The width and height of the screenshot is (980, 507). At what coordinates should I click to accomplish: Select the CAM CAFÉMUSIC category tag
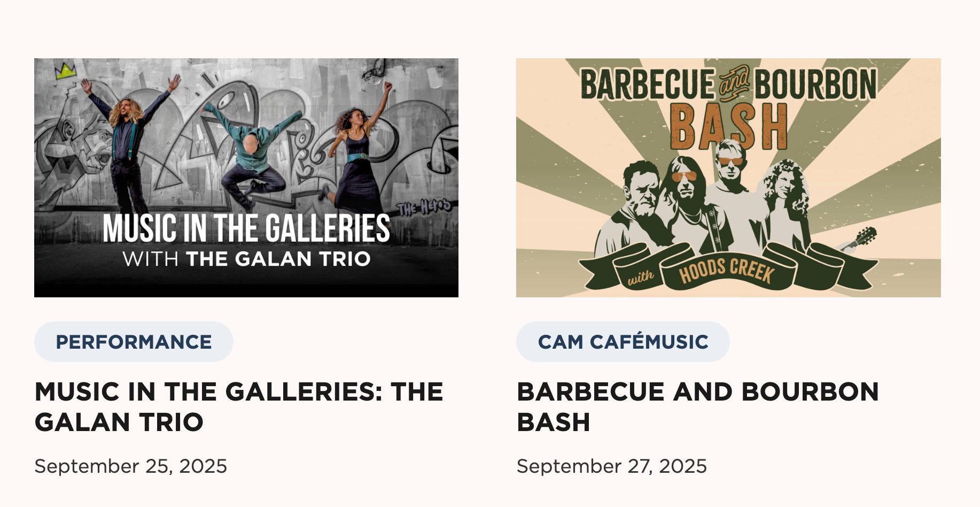click(623, 342)
